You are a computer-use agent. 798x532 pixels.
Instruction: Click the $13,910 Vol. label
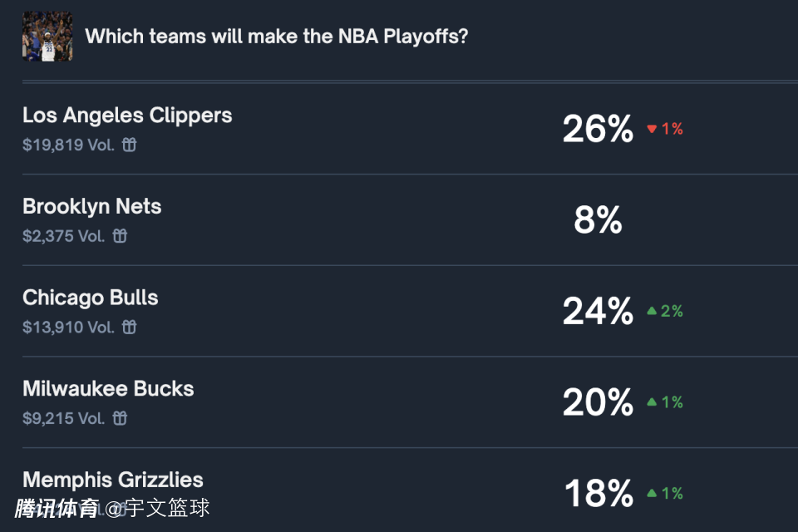(68, 327)
